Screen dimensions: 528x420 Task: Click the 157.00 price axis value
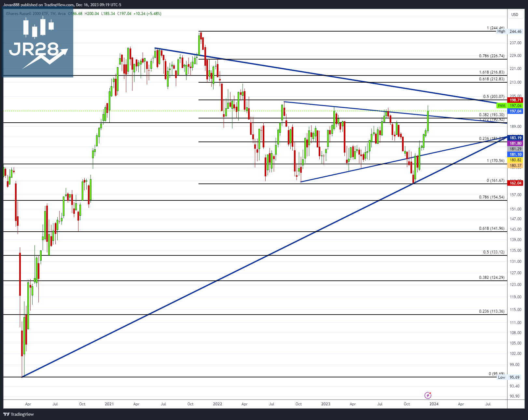(x=516, y=195)
